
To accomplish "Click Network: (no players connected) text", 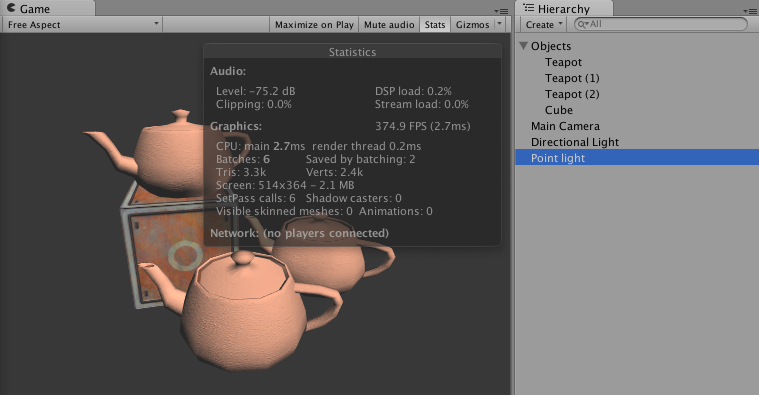I will pyautogui.click(x=299, y=233).
